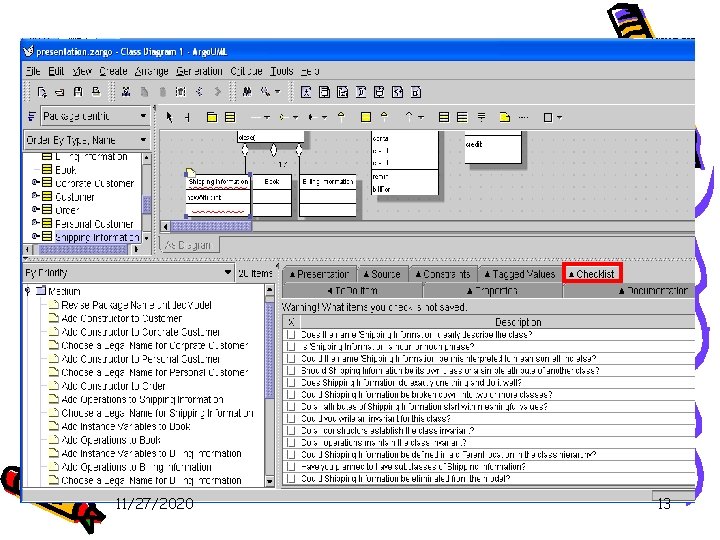The width and height of the screenshot is (720, 540).
Task: Check 'Is Shipping Information a noun' item
Action: (291, 346)
